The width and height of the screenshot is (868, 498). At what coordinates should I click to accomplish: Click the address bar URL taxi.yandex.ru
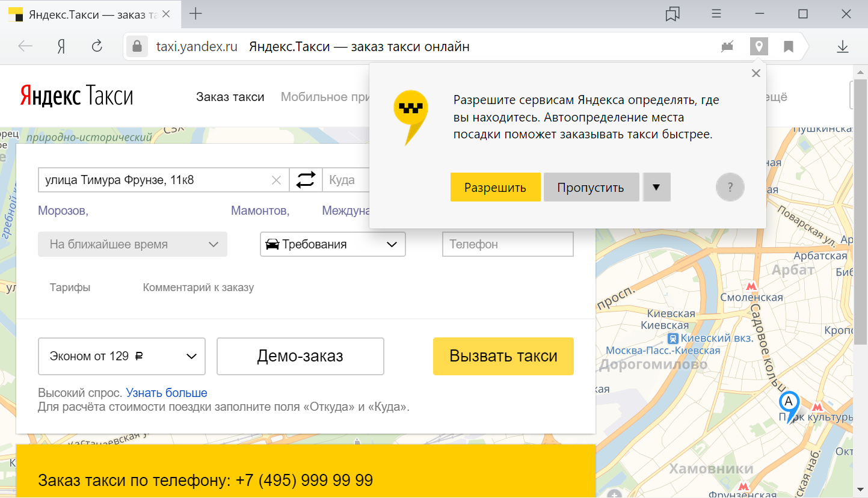(197, 46)
